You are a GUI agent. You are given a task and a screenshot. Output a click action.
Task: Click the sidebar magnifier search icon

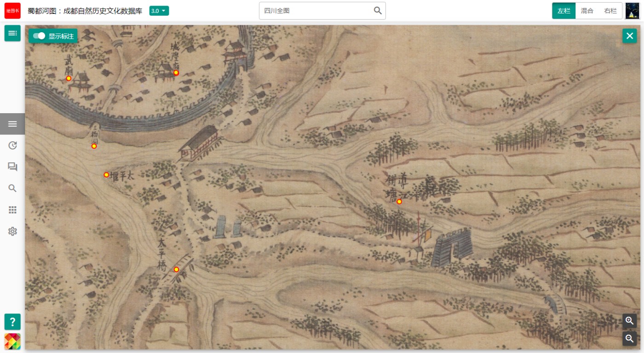point(12,188)
